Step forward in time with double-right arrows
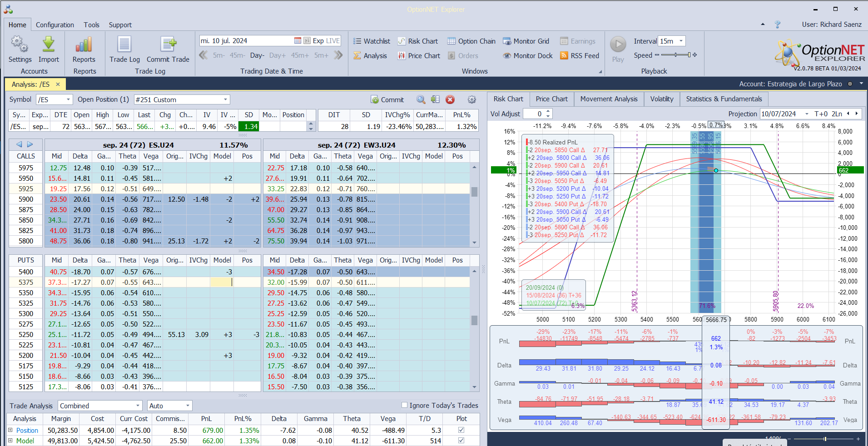This screenshot has height=446, width=868. (x=338, y=55)
